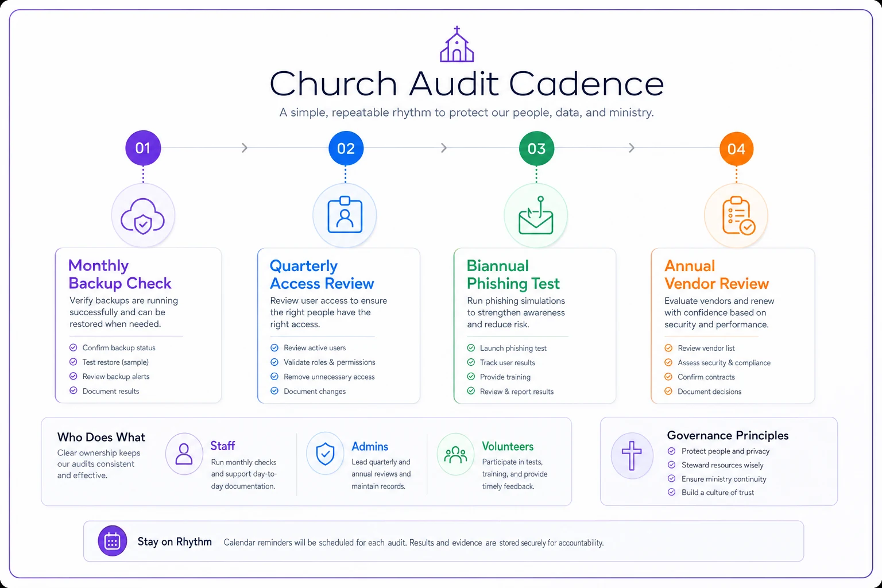Click the blue step 02 circle
Screen dimensions: 882x588
pos(346,148)
